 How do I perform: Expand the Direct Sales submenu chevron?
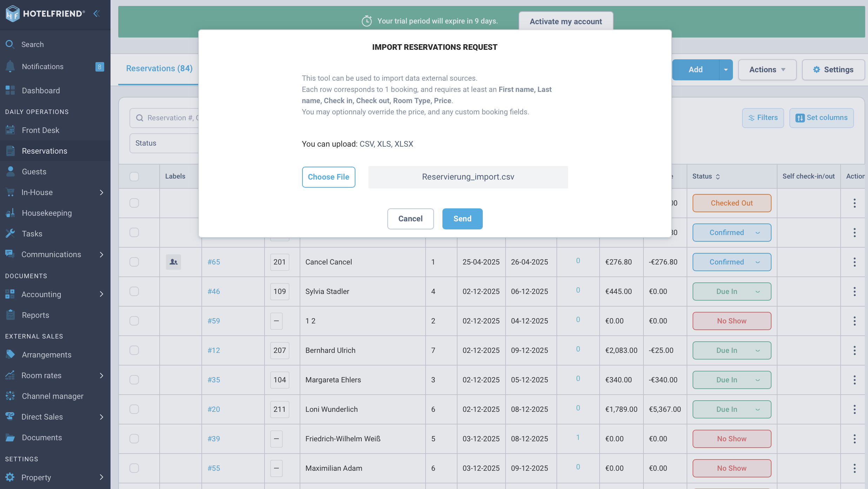101,417
